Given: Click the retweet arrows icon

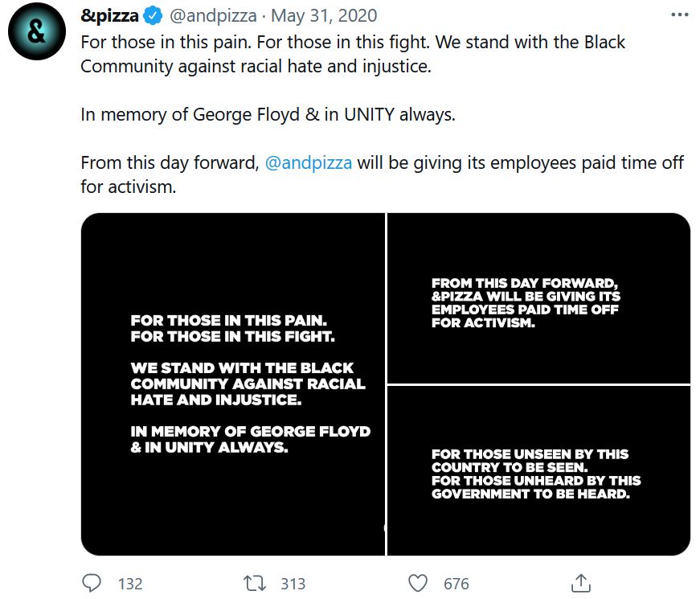Looking at the screenshot, I should tap(255, 583).
